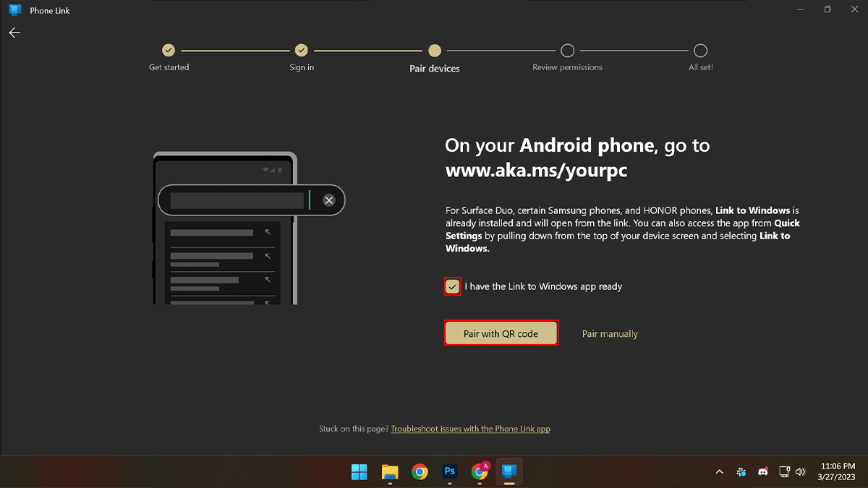Click the Get started step checkmark
This screenshot has width=868, height=488.
[x=169, y=51]
